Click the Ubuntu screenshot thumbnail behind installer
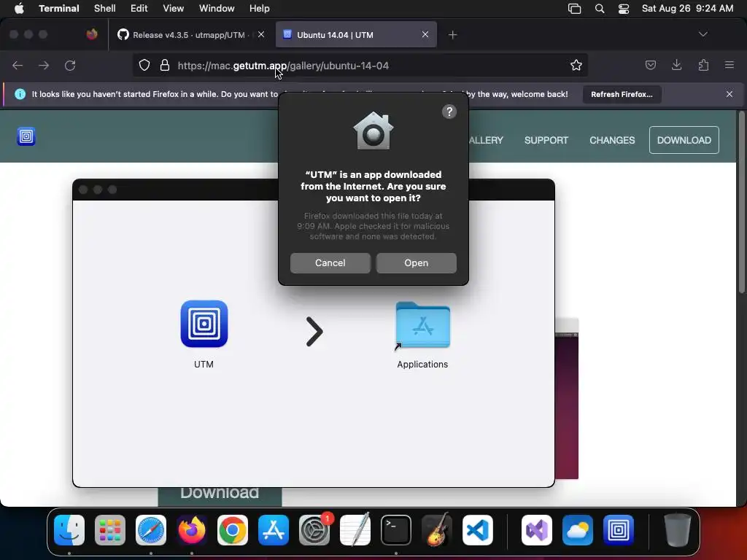Viewport: 747px width, 560px height. pyautogui.click(x=567, y=398)
